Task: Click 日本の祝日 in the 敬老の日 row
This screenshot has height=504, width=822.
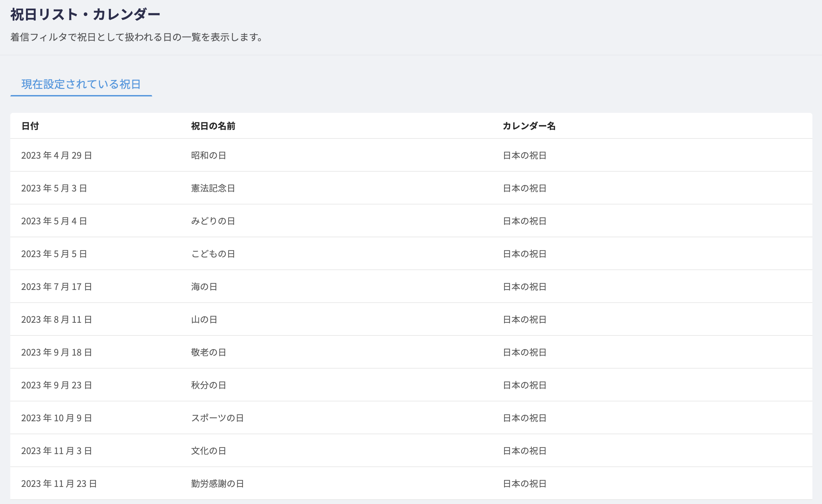Action: click(x=525, y=352)
